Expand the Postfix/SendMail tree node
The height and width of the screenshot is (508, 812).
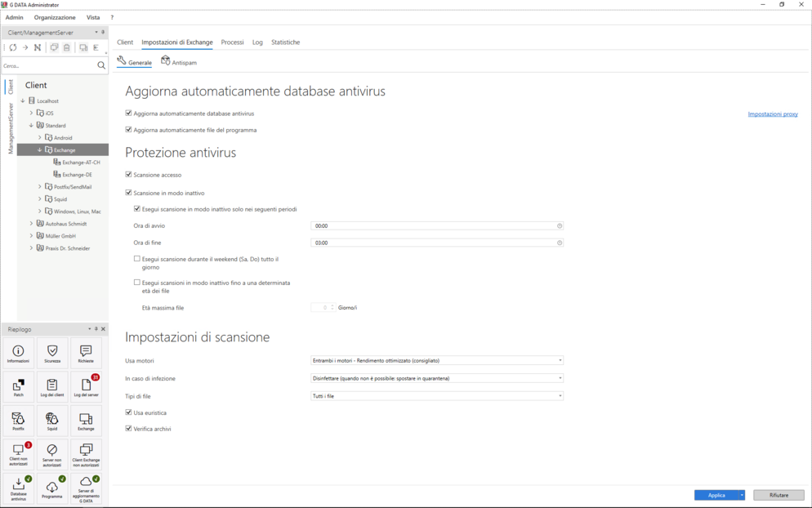39,187
